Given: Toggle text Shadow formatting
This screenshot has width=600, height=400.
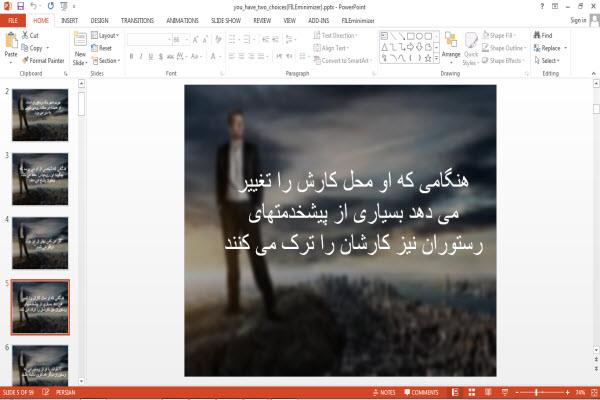Looking at the screenshot, I should pos(160,56).
